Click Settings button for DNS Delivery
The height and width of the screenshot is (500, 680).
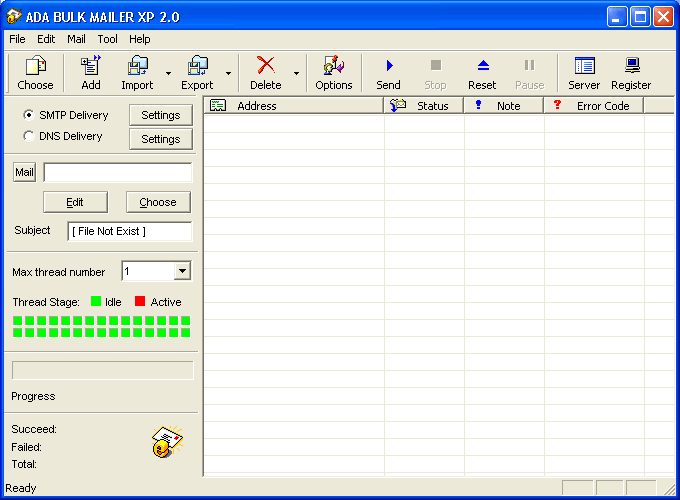point(161,139)
